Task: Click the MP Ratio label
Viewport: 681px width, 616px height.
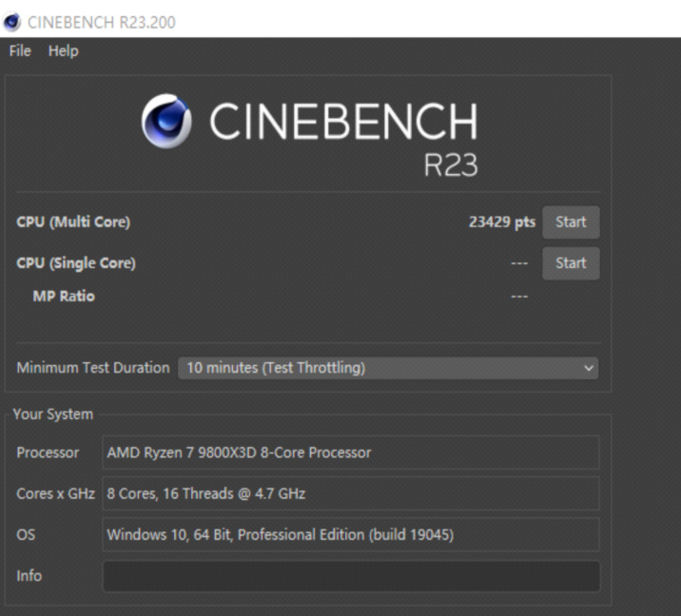Action: tap(64, 296)
